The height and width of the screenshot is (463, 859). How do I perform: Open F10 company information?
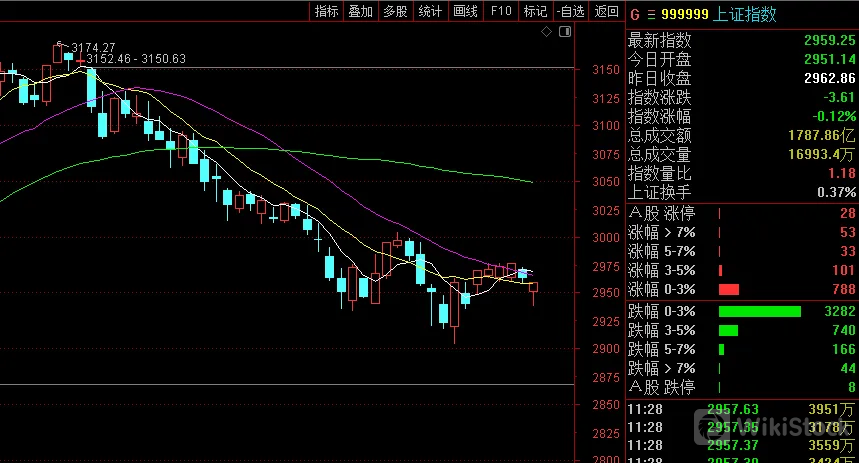(501, 12)
